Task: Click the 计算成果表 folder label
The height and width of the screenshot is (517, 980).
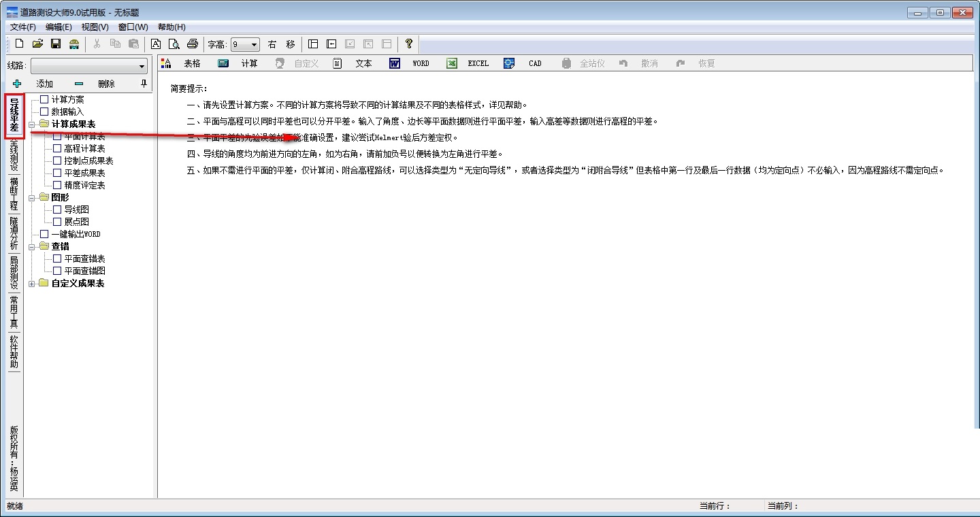Action: tap(73, 124)
